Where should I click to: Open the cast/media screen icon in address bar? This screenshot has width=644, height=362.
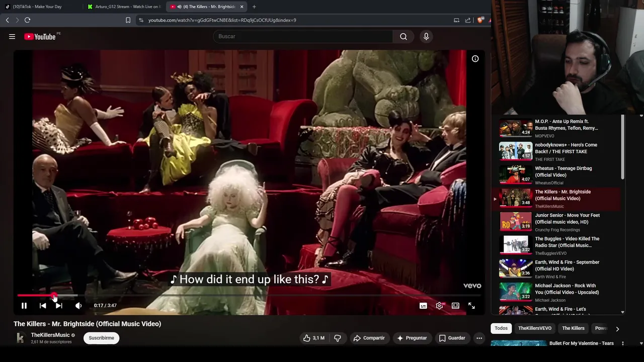coord(456,20)
